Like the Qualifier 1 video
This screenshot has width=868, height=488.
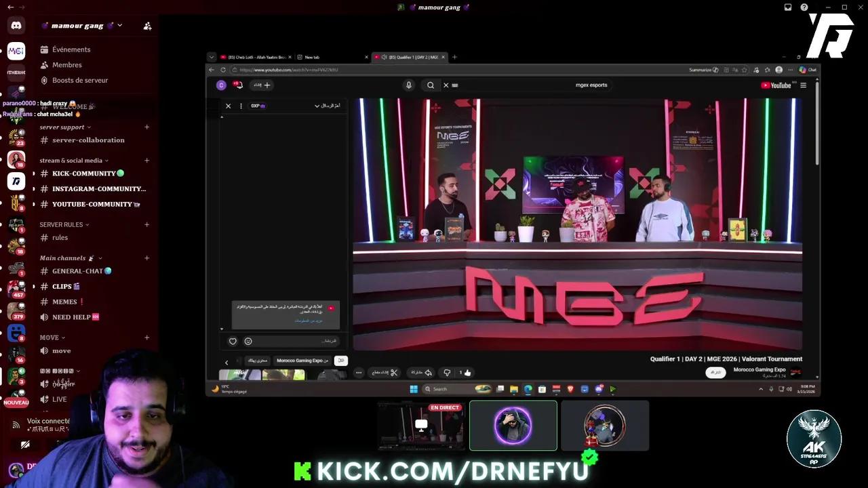pyautogui.click(x=465, y=373)
